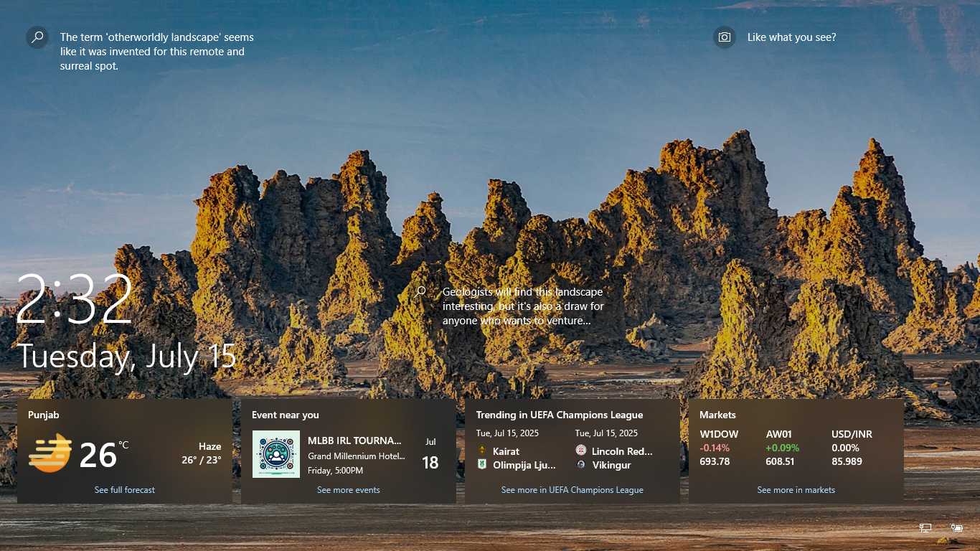Click the camera icon next to 'Like what you see?'
The height and width of the screenshot is (551, 980).
tap(725, 37)
